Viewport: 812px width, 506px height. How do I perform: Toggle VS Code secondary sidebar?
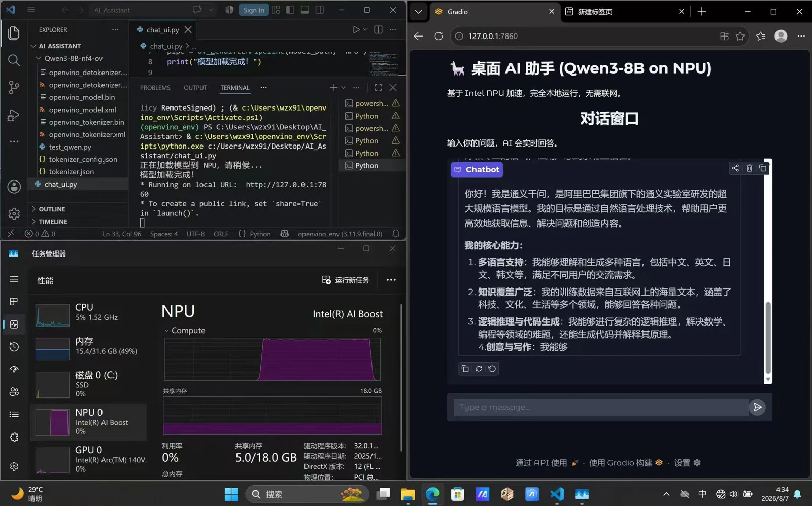[320, 10]
